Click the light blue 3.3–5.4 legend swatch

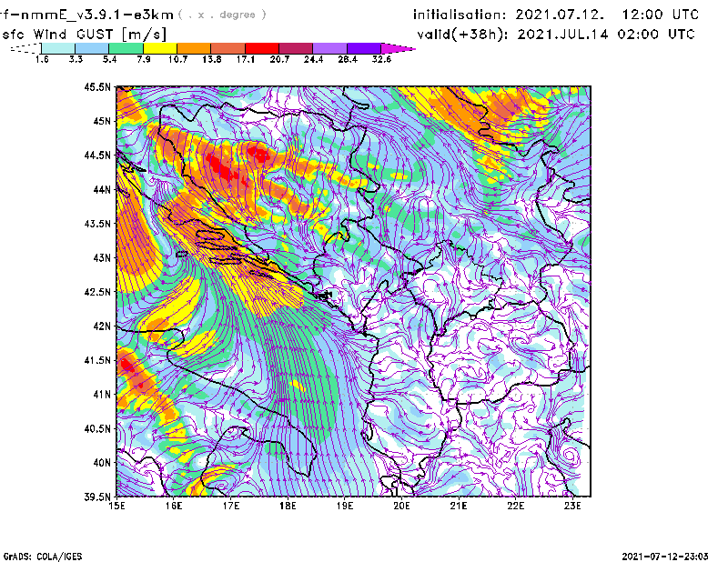coord(92,48)
